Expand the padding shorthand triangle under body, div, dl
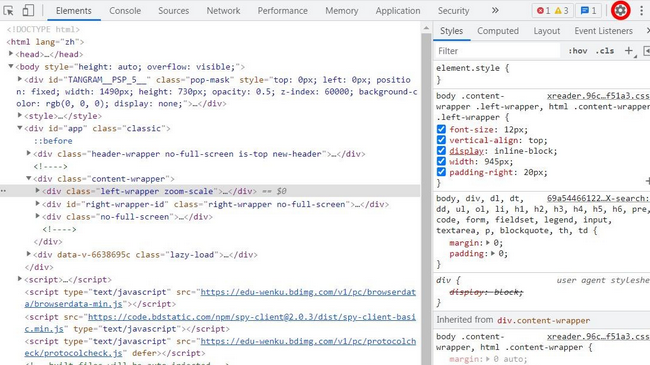 tap(492, 253)
